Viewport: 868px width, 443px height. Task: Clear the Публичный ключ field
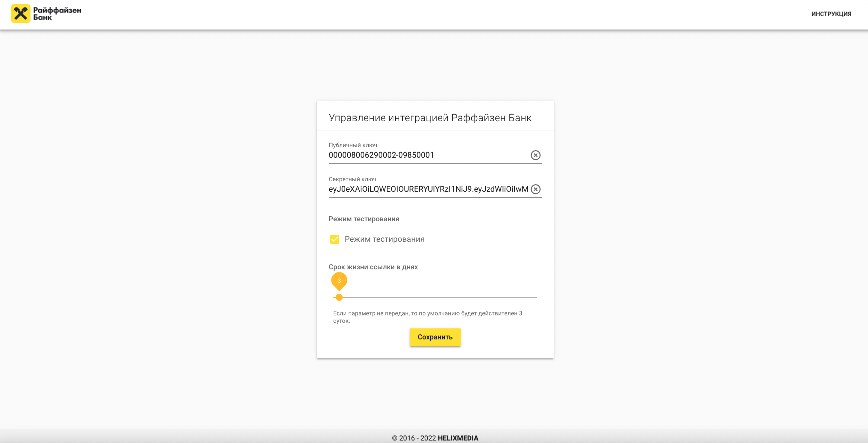click(x=535, y=155)
